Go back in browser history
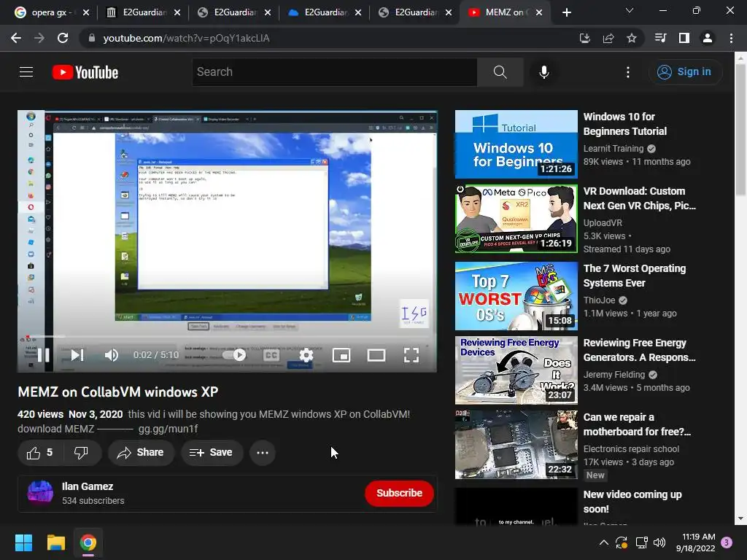747x560 pixels. click(x=16, y=38)
